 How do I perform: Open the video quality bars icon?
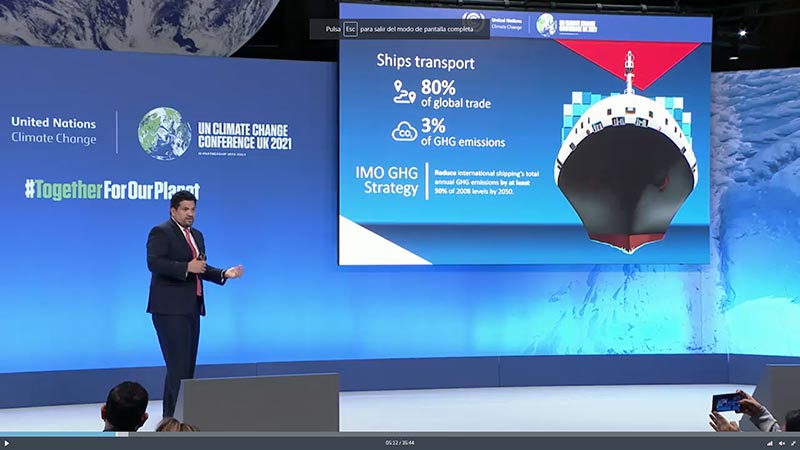coord(770,443)
